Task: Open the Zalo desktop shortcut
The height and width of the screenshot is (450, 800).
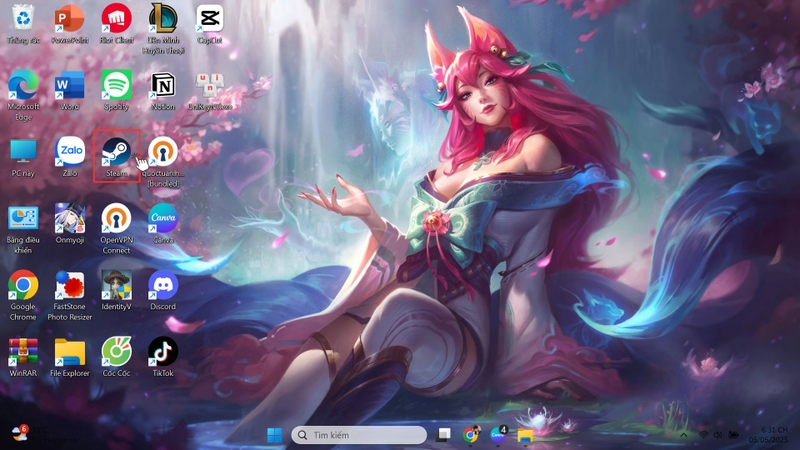Action: [x=69, y=158]
